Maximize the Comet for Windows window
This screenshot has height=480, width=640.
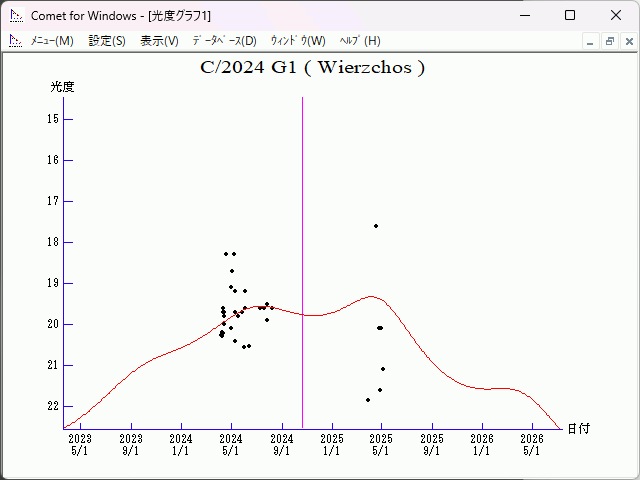[570, 15]
